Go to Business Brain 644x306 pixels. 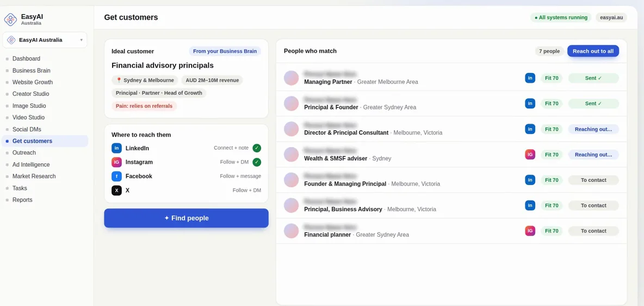point(31,70)
